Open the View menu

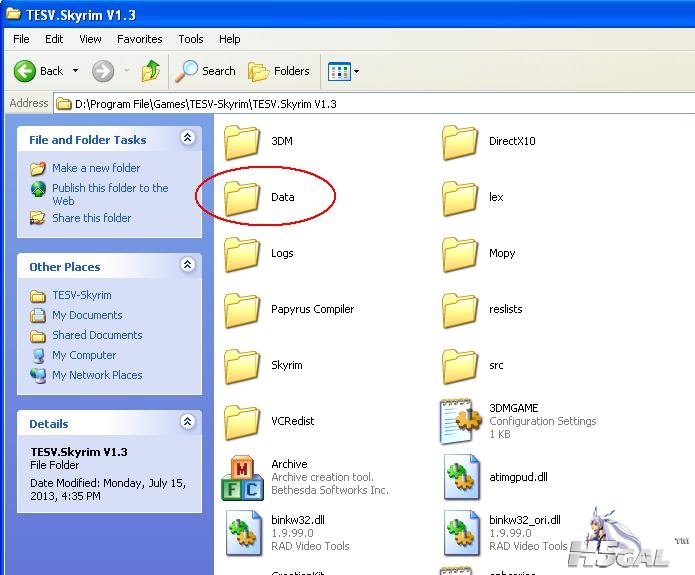pyautogui.click(x=90, y=39)
